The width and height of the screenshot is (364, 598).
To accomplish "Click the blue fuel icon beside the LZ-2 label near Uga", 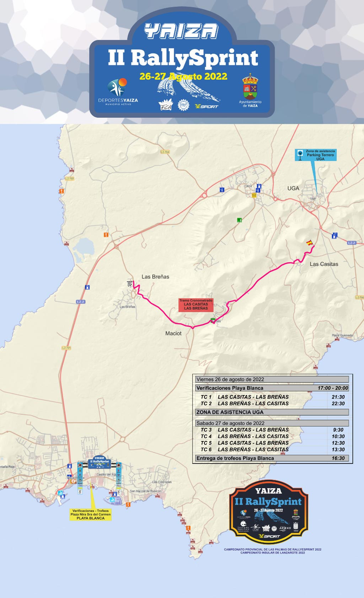I will pyautogui.click(x=334, y=235).
